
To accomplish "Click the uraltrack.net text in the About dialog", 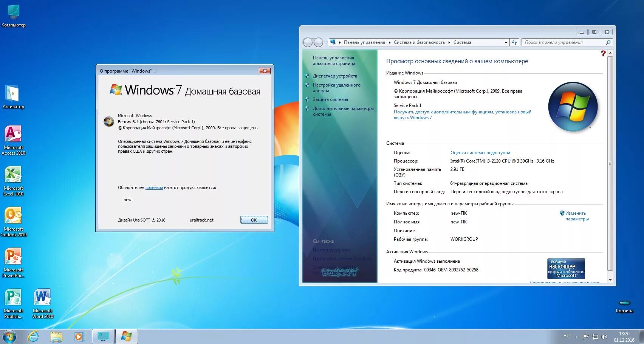I will tap(201, 220).
